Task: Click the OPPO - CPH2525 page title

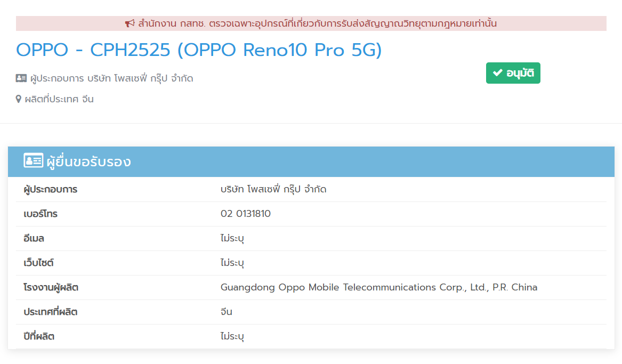Action: tap(199, 50)
